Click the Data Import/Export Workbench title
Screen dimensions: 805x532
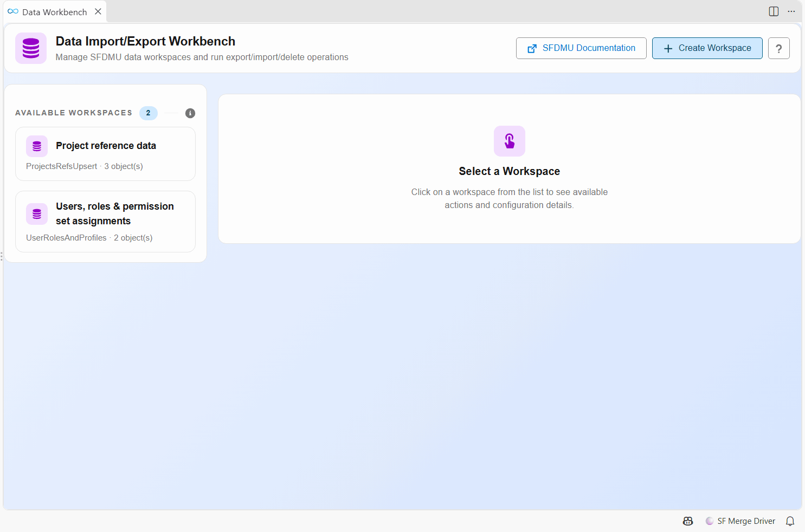145,41
